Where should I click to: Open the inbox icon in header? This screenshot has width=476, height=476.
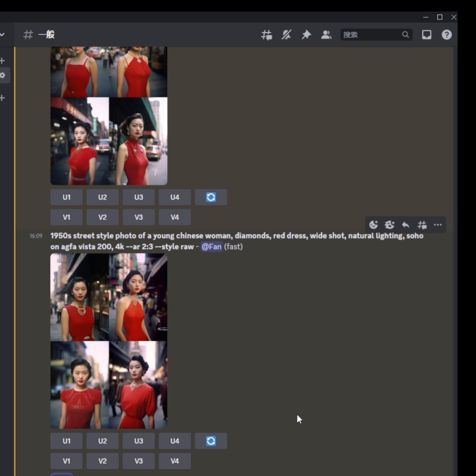pos(427,35)
